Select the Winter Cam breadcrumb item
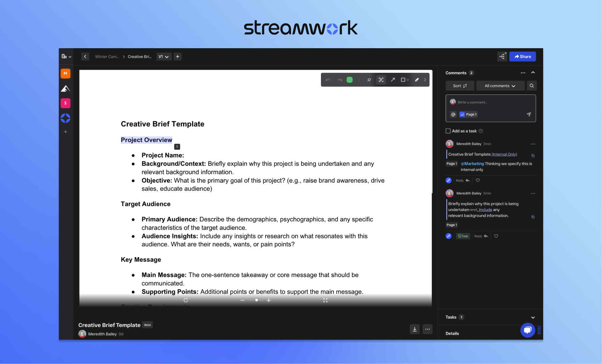The height and width of the screenshot is (364, 602). coord(106,57)
